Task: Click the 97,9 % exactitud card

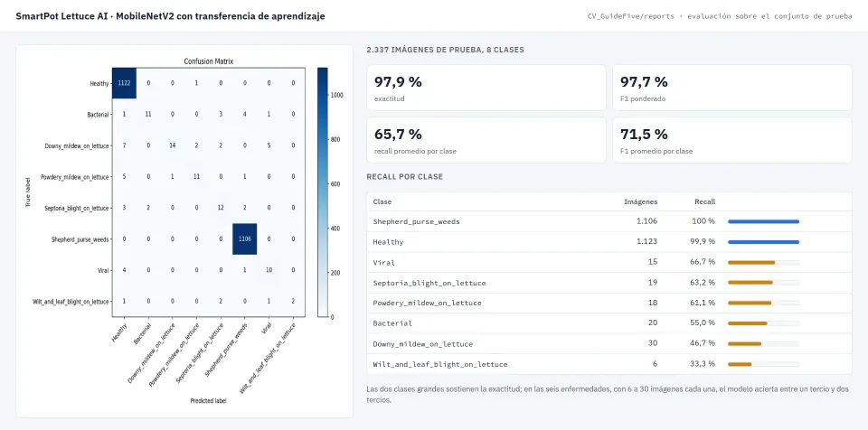Action: tap(486, 88)
